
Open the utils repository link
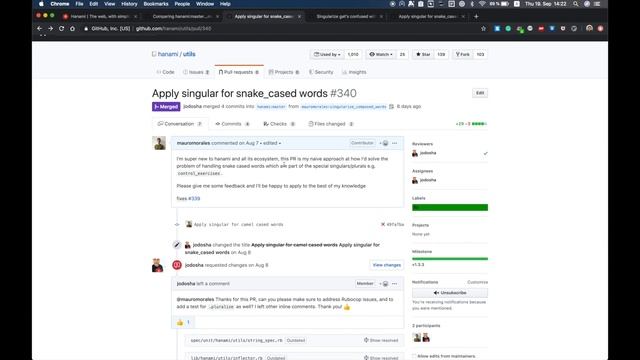189,54
